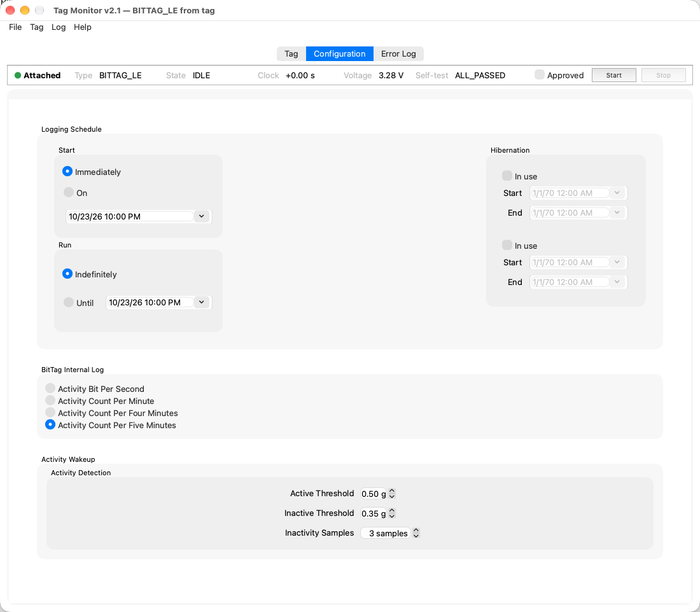This screenshot has width=700, height=612.
Task: Choose Activity Count Per Four Minutes
Action: coord(50,412)
